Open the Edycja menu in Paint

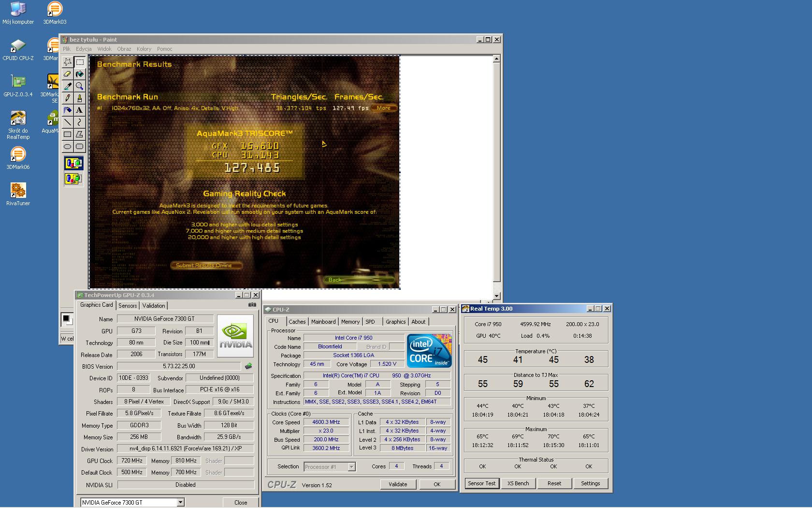click(84, 49)
